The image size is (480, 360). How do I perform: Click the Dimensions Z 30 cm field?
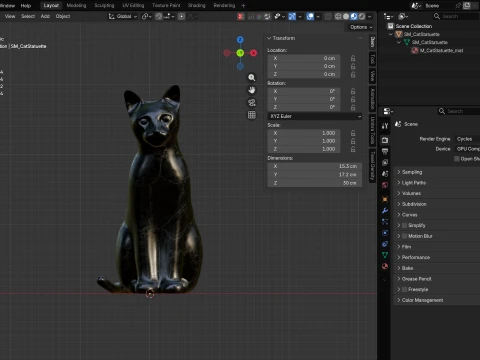coord(315,183)
